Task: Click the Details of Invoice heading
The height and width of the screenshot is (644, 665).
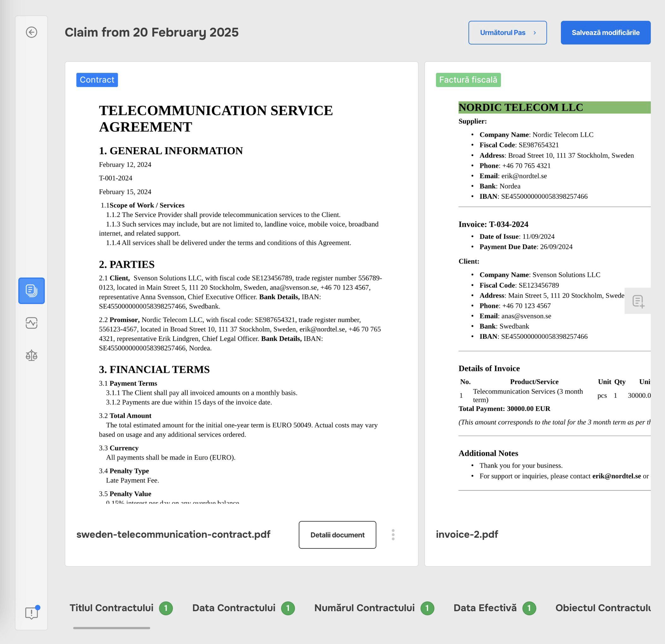Action: (489, 369)
